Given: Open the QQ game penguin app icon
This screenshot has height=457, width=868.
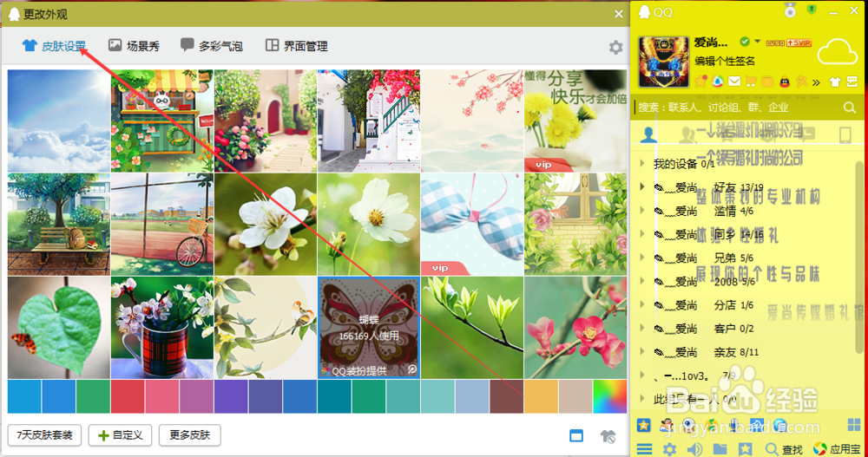Looking at the screenshot, I should pos(667,425).
